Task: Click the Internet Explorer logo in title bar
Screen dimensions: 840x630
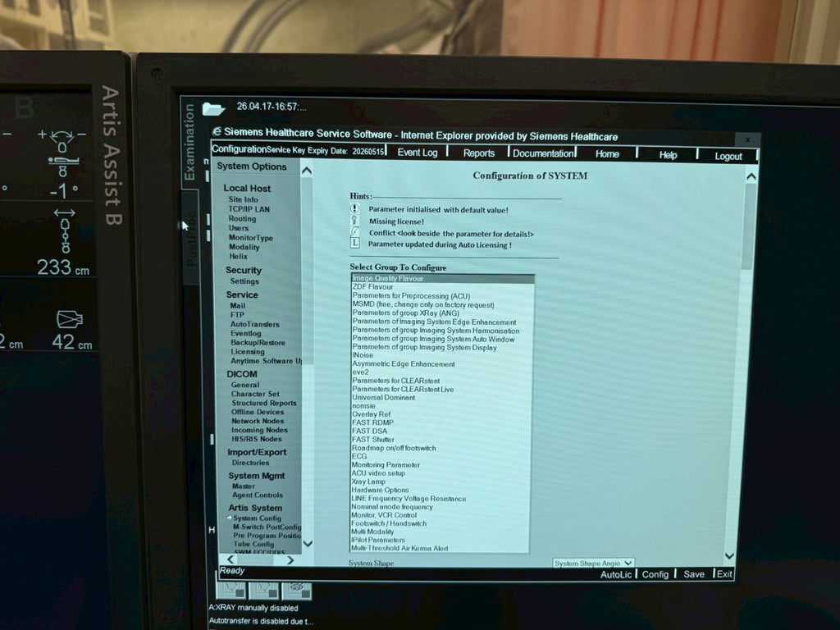Action: tap(217, 131)
